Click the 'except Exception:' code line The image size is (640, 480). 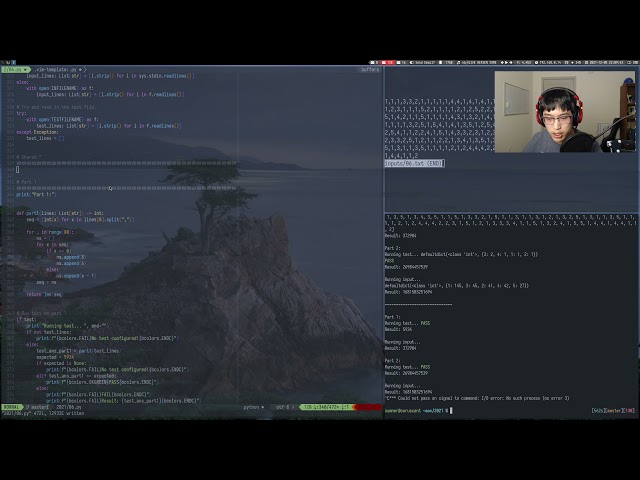(37, 132)
